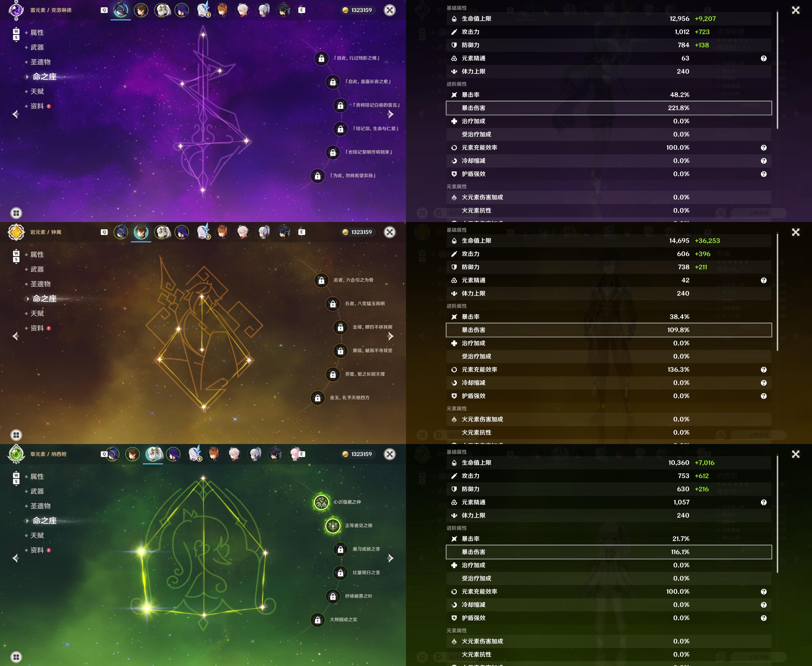Select activated constellation icon 正等善见之根
The height and width of the screenshot is (666, 812).
click(x=333, y=526)
